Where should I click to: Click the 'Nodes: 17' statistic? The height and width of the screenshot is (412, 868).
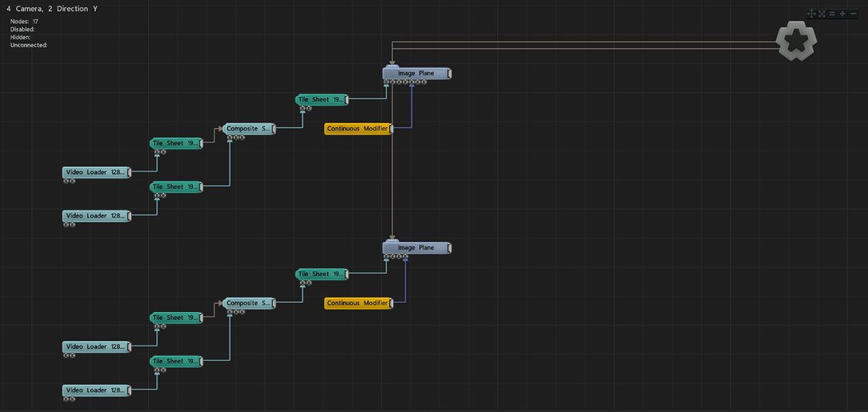click(x=25, y=22)
